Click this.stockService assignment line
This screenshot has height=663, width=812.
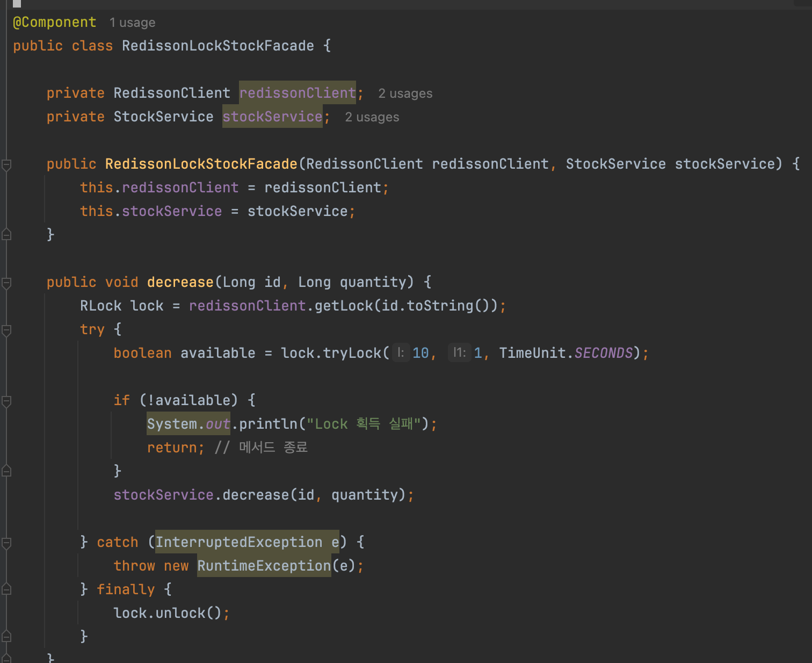pyautogui.click(x=218, y=211)
